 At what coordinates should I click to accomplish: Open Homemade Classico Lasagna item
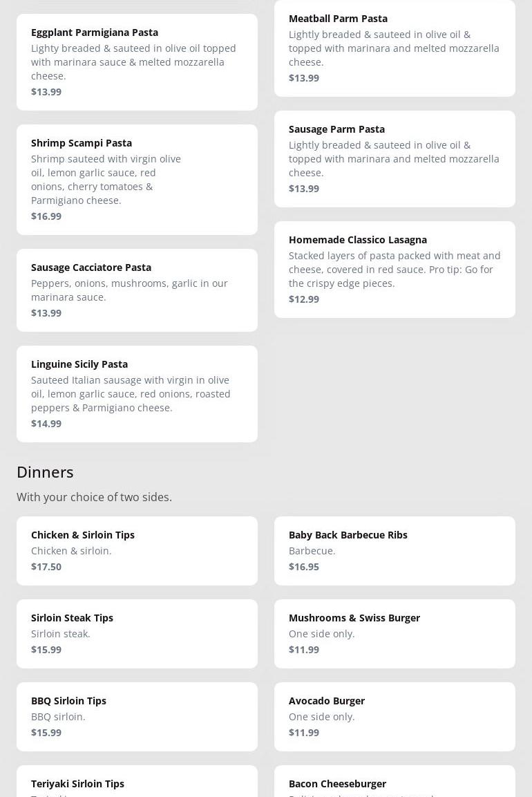[395, 269]
